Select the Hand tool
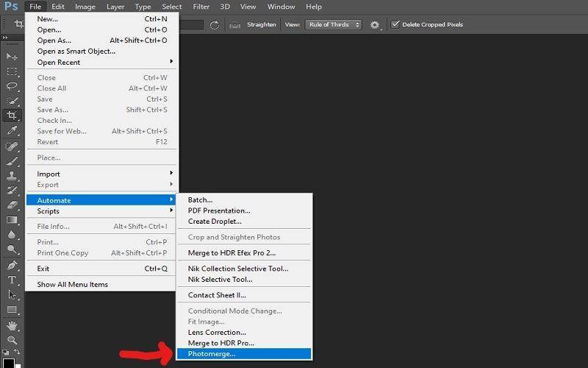The image size is (588, 368). click(x=12, y=325)
